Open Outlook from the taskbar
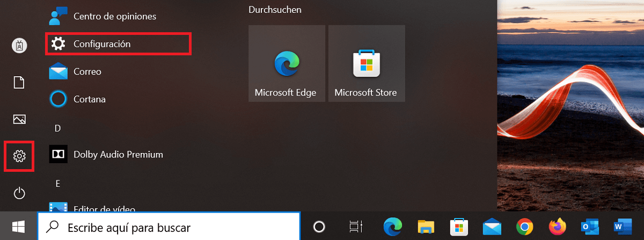This screenshot has height=240, width=644. point(590,227)
